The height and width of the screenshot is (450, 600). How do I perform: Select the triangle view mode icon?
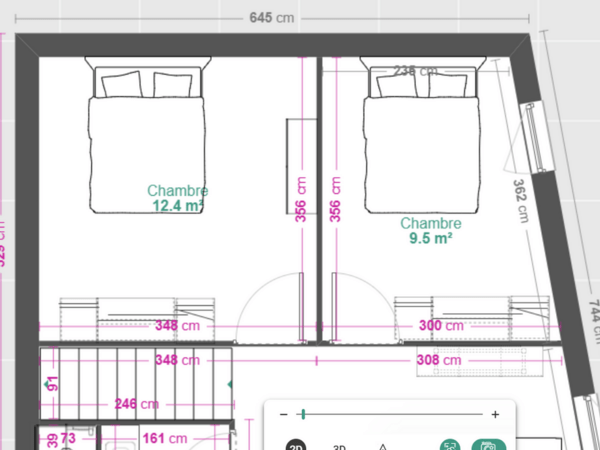click(x=382, y=447)
